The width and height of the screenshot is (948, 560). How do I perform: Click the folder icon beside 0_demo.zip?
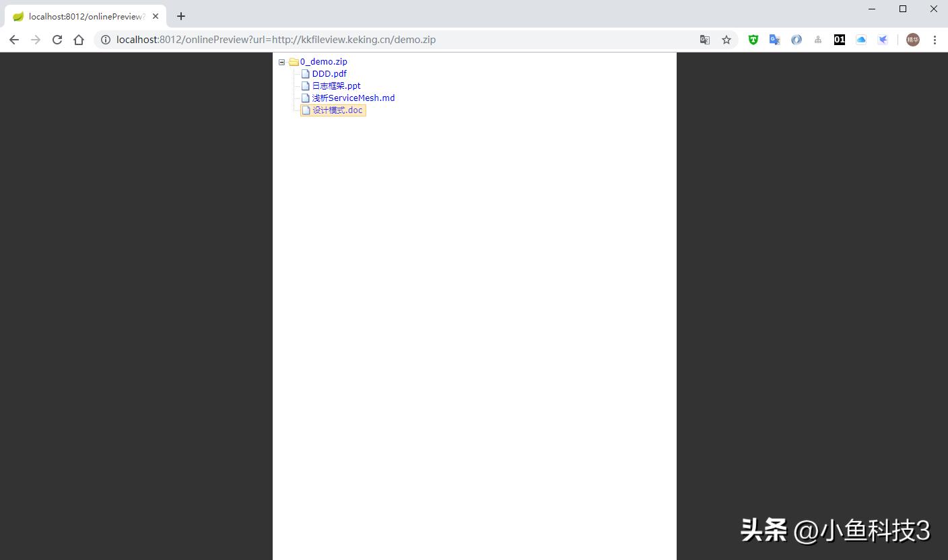coord(293,61)
